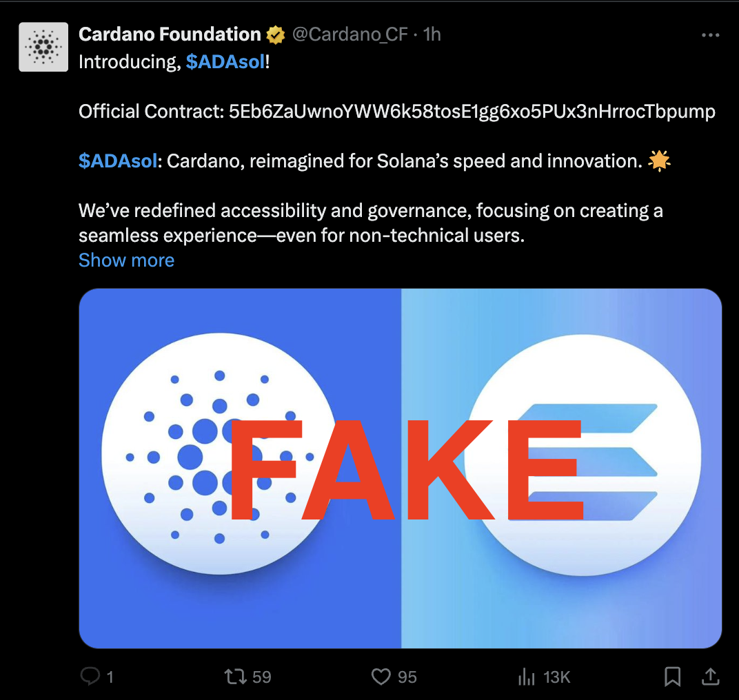Image resolution: width=739 pixels, height=700 pixels.
Task: Click the Cardano Foundation display name
Action: click(170, 34)
